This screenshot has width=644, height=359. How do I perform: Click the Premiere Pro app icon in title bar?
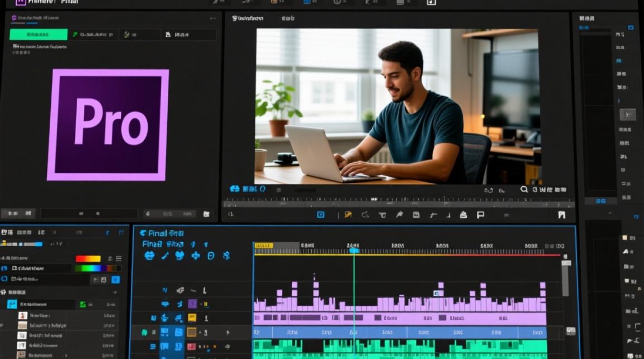click(21, 2)
